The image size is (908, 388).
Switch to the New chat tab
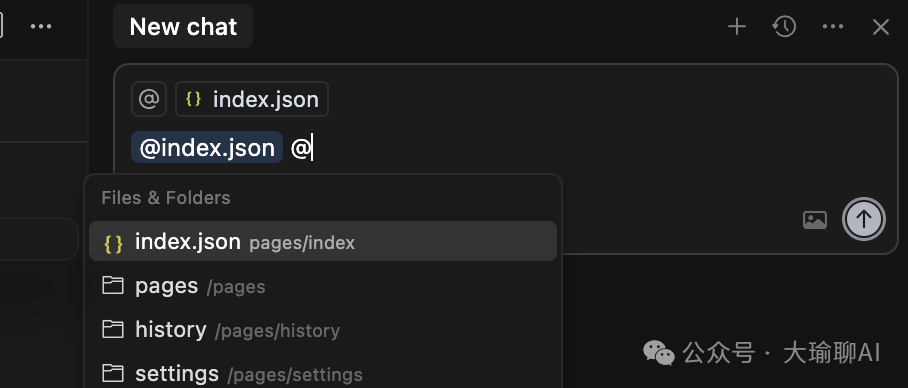coord(183,26)
